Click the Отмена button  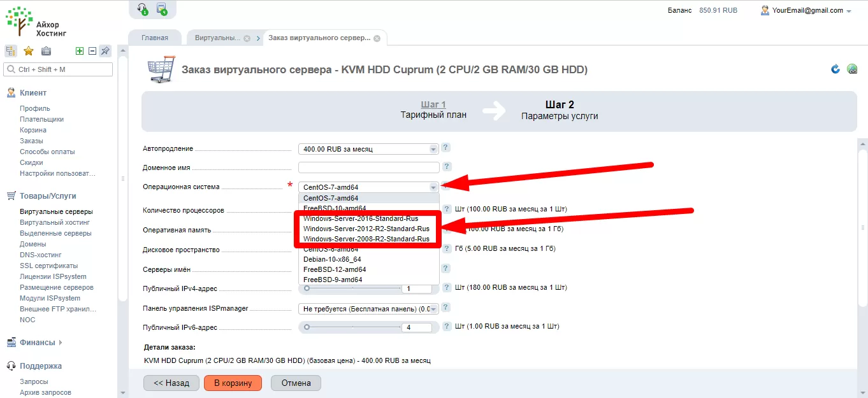296,383
